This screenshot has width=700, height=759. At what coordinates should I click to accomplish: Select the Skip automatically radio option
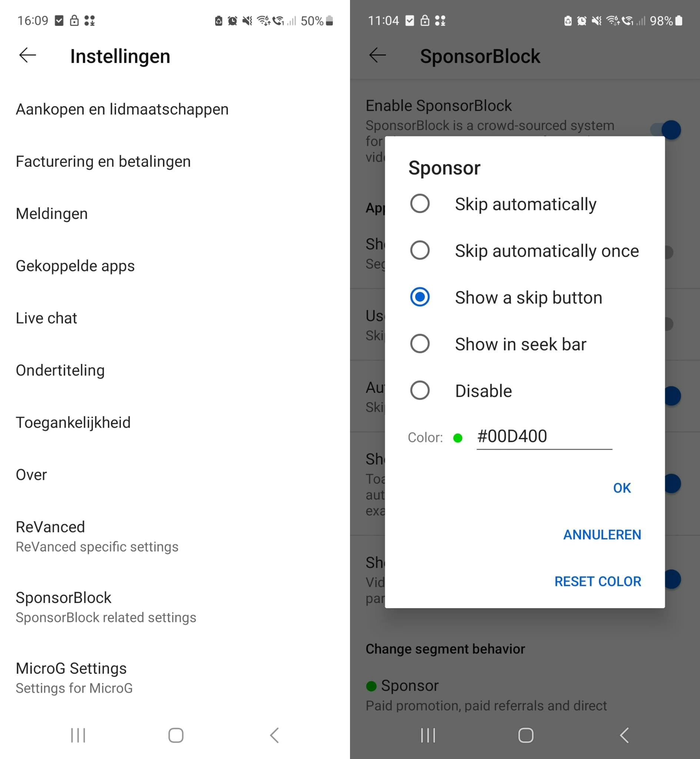click(420, 204)
